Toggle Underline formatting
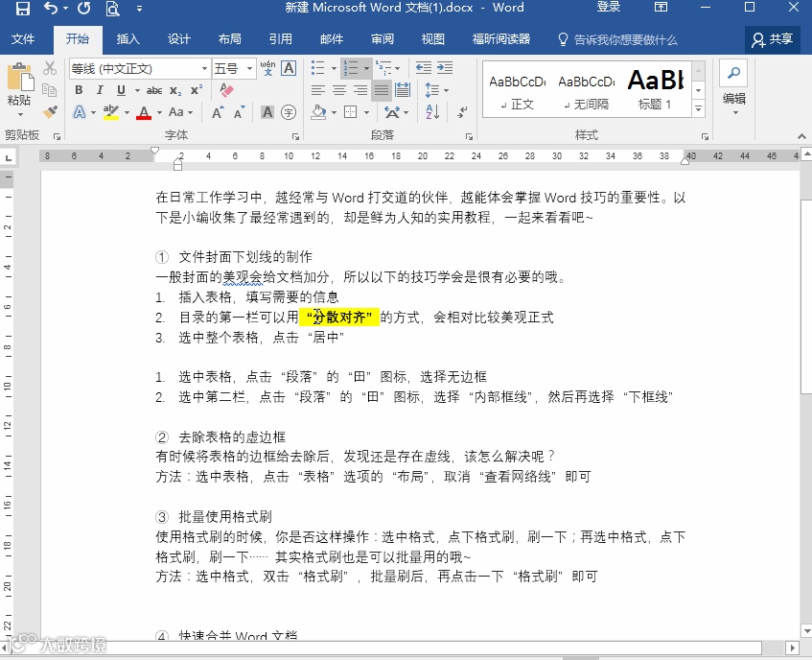Viewport: 812px width, 660px height. click(121, 90)
